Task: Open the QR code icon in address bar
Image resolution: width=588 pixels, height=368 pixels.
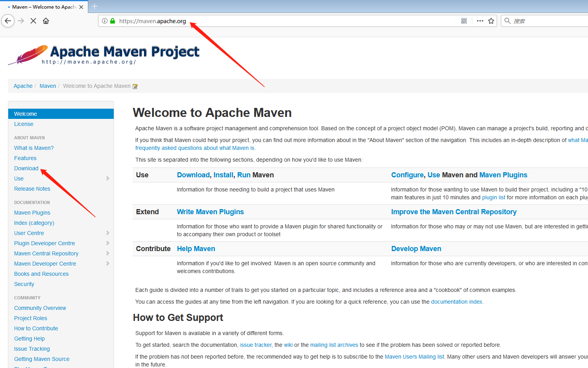Action: 464,21
